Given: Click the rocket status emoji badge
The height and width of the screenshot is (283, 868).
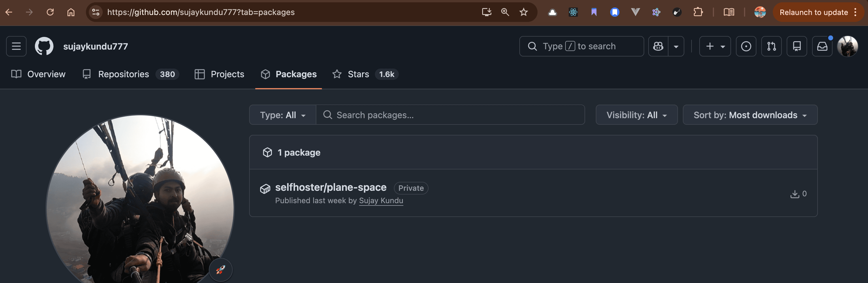Looking at the screenshot, I should [x=221, y=269].
